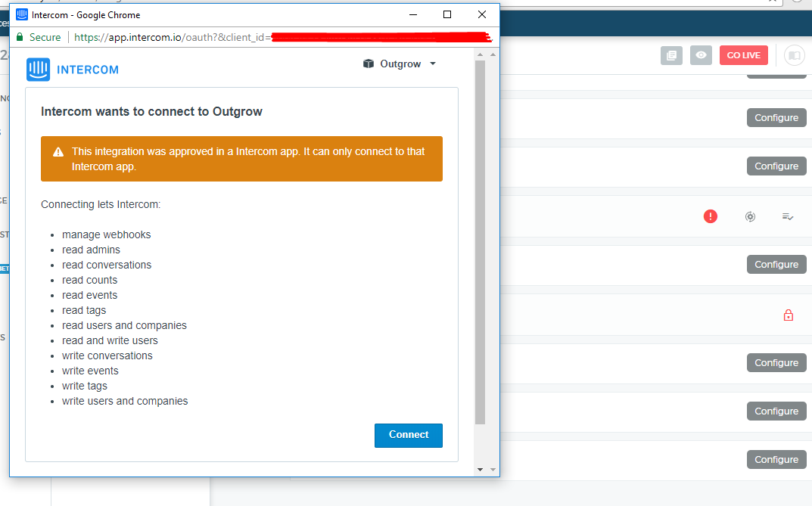The height and width of the screenshot is (506, 812).
Task: Close the Intercom Chrome popup window
Action: click(481, 14)
